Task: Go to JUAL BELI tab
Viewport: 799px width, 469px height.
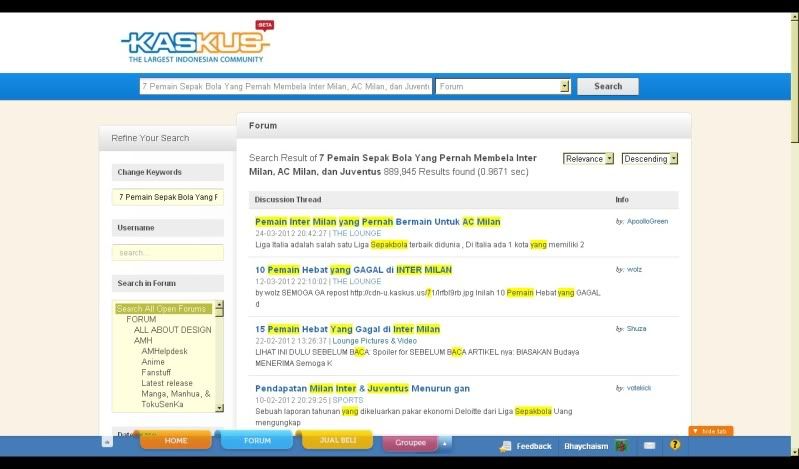Action: pos(338,440)
